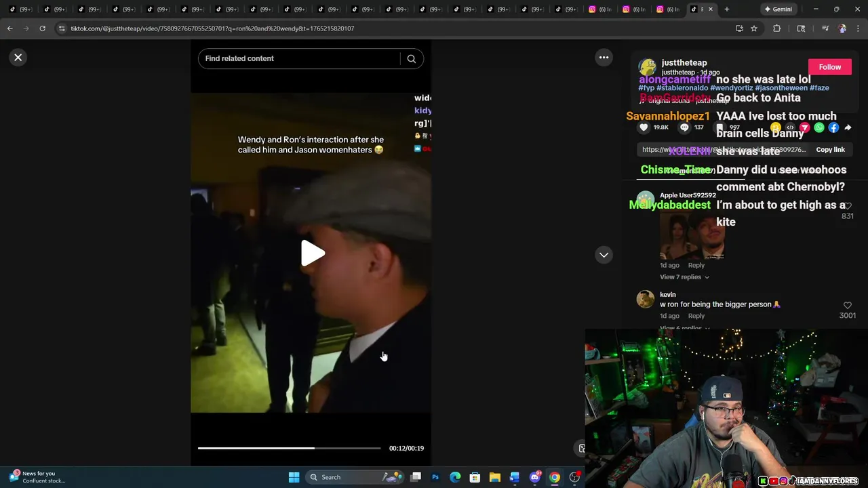868x488 pixels.
Task: Expand View 7 replies under Apple User comment
Action: pos(684,277)
